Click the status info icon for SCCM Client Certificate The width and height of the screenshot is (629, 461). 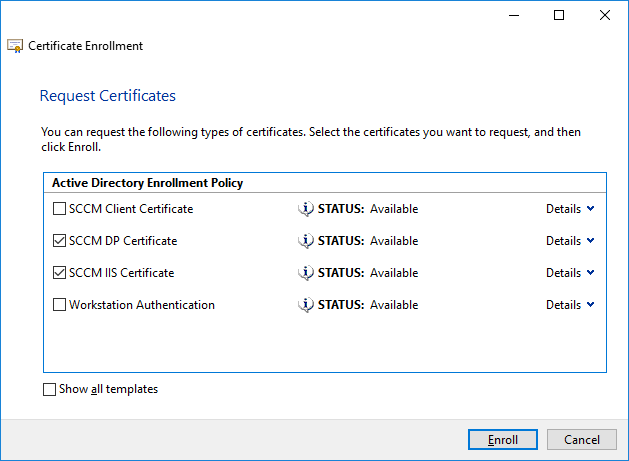[306, 209]
